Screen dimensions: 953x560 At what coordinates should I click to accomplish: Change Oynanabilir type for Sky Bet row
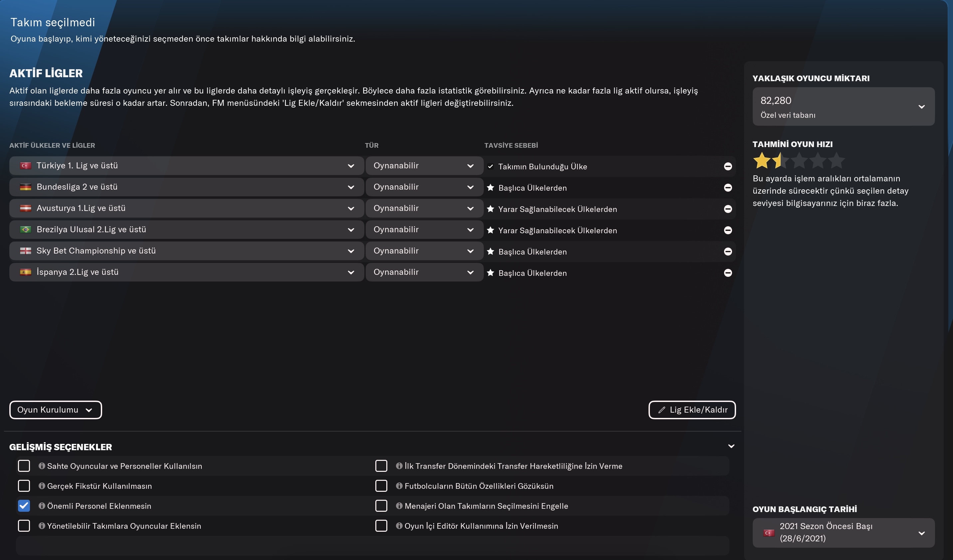[x=424, y=251]
